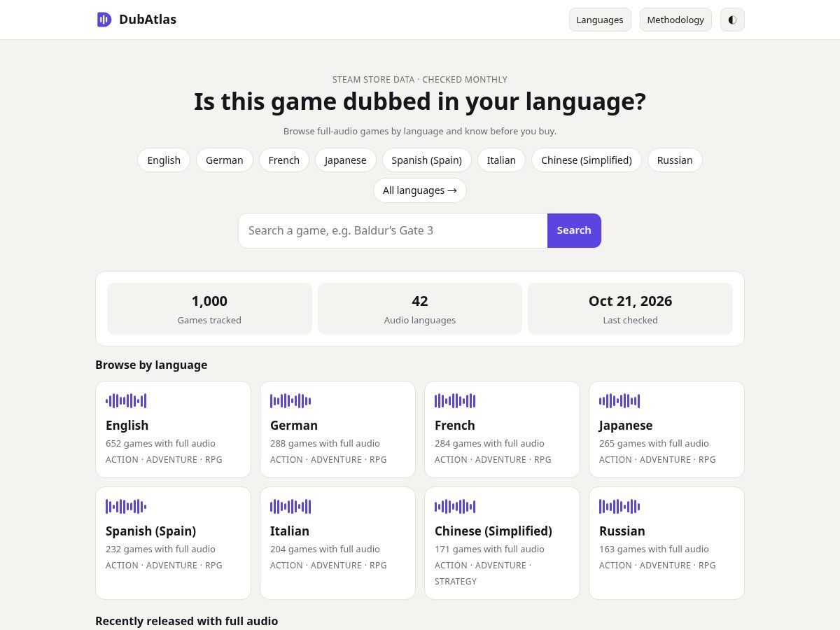The image size is (840, 630).
Task: Click '204 games with full audio' text
Action: click(325, 549)
